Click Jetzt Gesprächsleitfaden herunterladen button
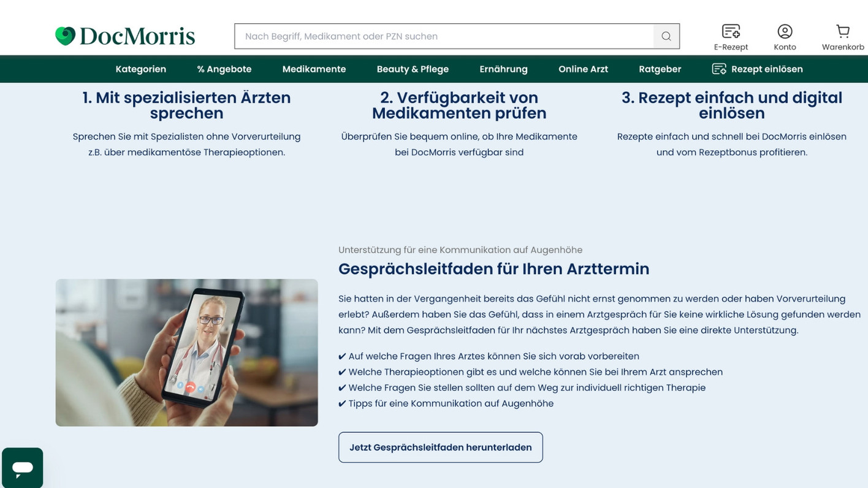This screenshot has height=488, width=868. 440,447
